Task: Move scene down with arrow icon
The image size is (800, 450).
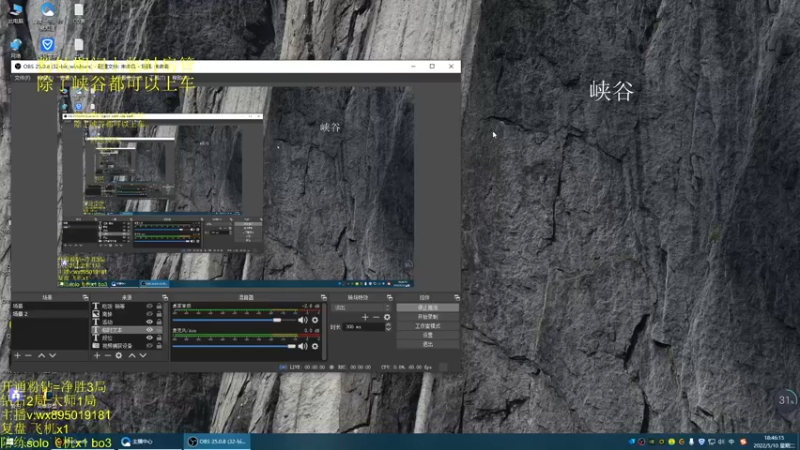Action: click(x=53, y=355)
